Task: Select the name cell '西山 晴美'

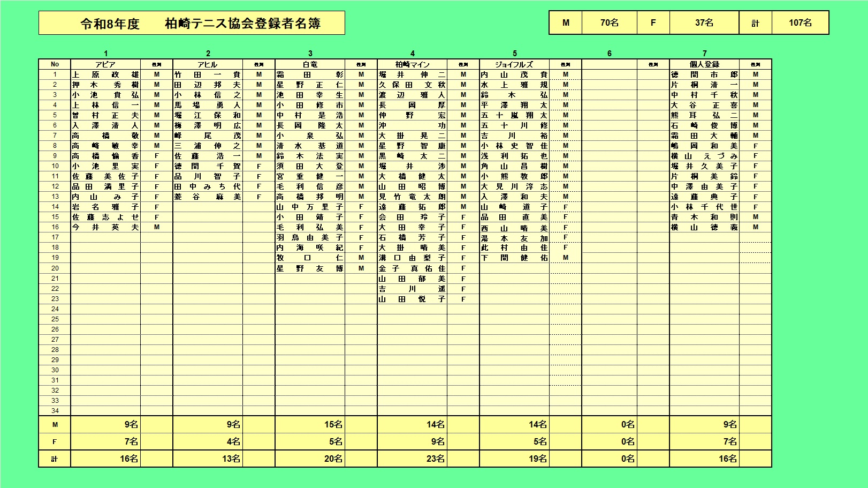Action: tap(514, 227)
